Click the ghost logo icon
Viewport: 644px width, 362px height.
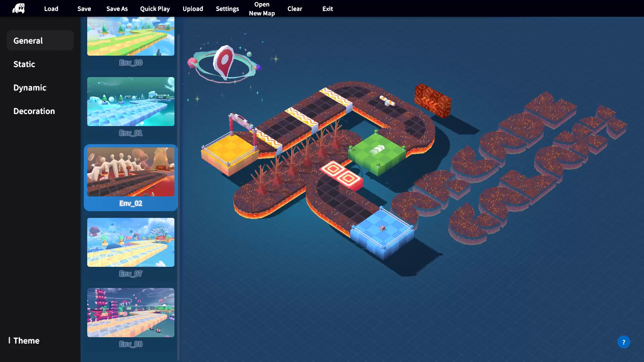(18, 8)
